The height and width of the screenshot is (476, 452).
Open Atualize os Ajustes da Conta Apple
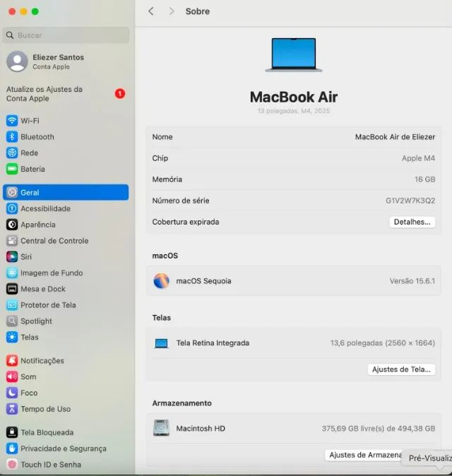tap(66, 94)
